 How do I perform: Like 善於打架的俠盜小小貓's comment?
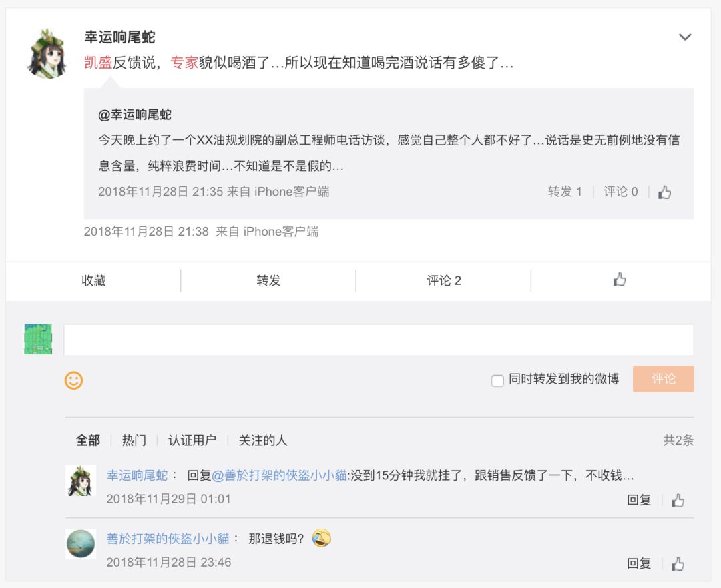point(678,563)
